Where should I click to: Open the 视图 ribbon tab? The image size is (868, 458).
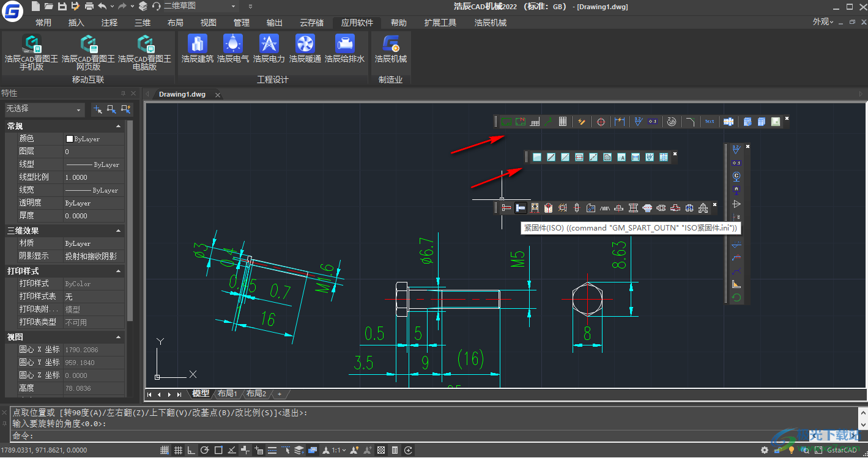(209, 23)
